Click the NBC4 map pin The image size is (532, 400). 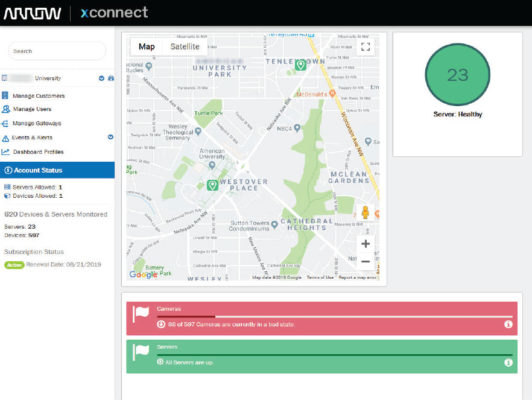(x=297, y=128)
